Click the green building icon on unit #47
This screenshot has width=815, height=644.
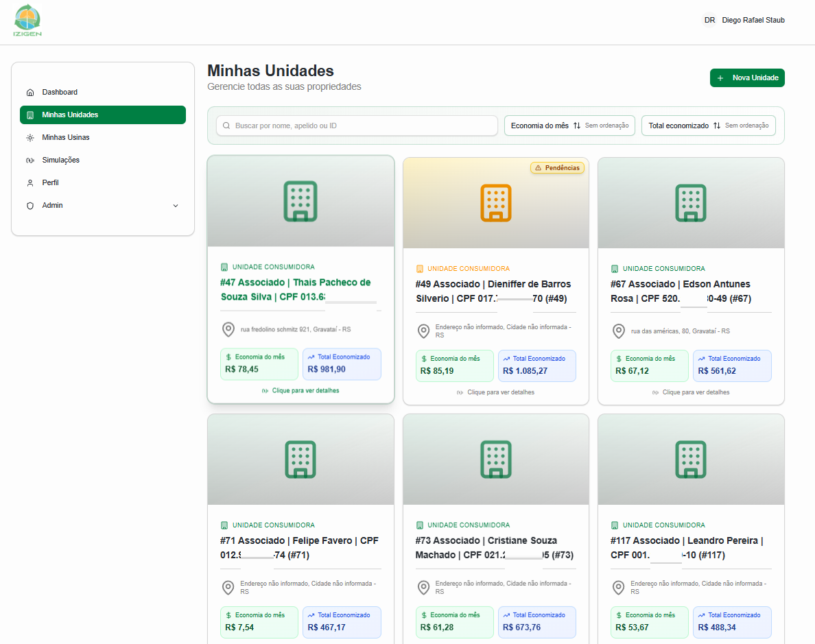[x=300, y=201]
